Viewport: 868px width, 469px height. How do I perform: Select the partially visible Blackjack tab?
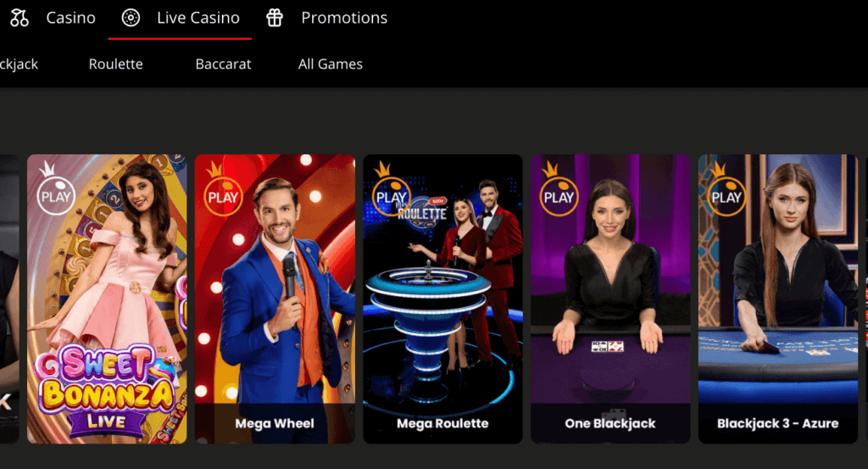click(19, 64)
